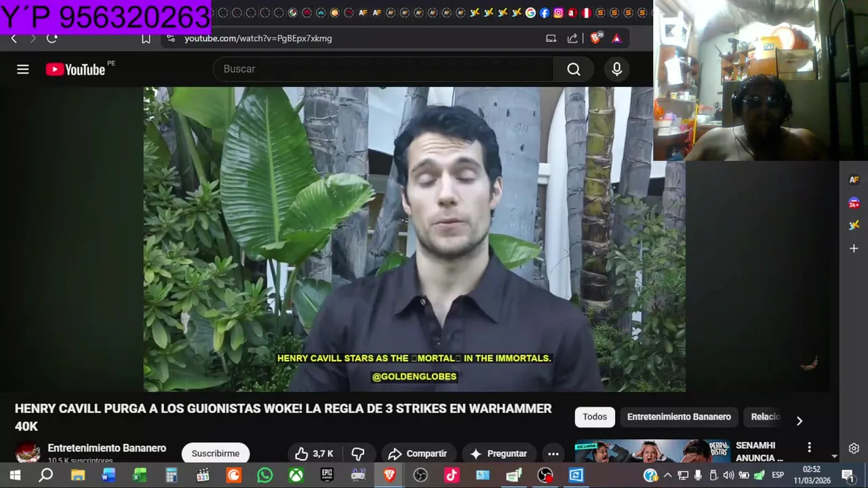The height and width of the screenshot is (488, 868).
Task: Open Calculator from the taskbar
Action: 172,475
